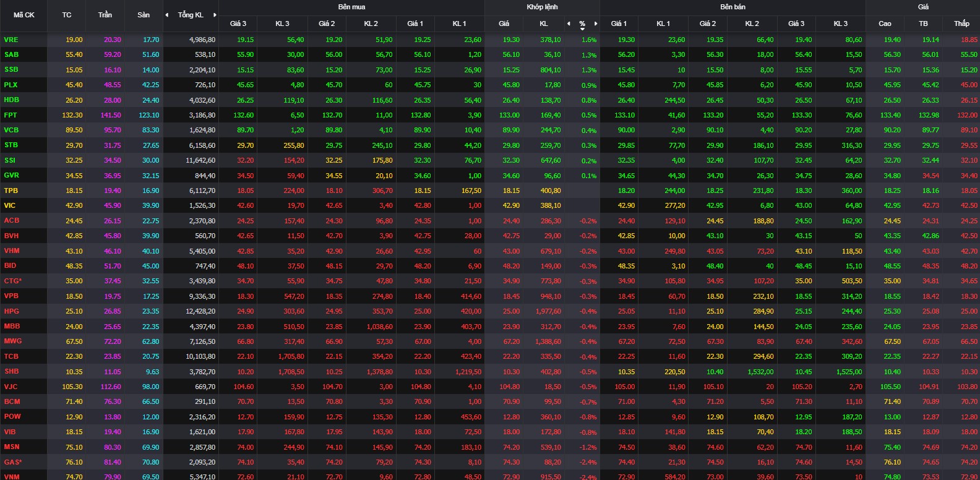Screen dimensions: 980x480
Task: Click VPB matched volume 948,10
Action: click(549, 296)
